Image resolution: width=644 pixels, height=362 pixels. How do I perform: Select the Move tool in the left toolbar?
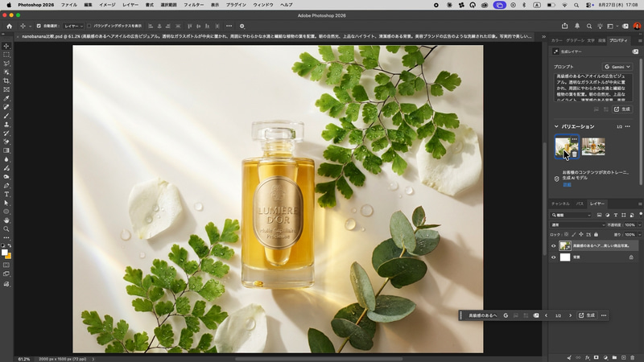6,46
